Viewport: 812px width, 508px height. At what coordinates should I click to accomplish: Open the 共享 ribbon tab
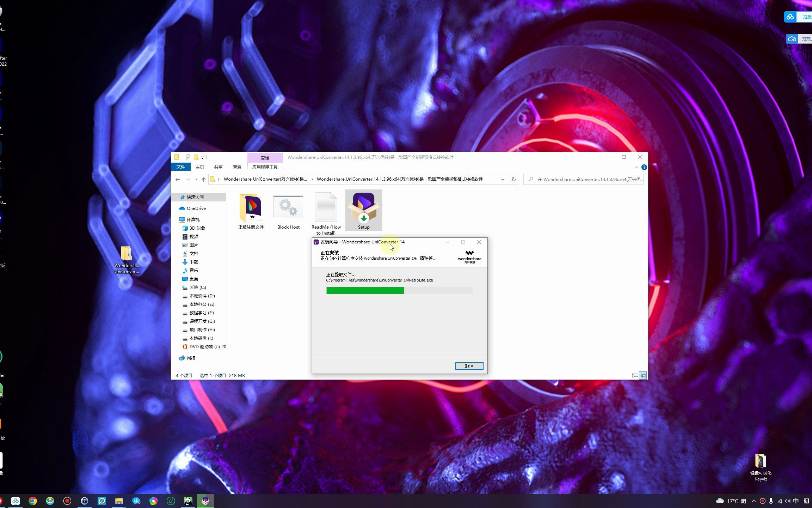pyautogui.click(x=219, y=167)
